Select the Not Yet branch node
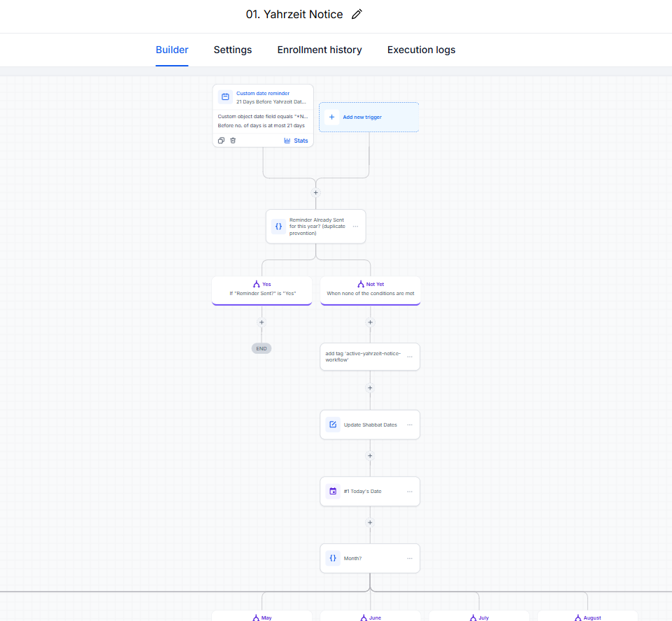Viewport: 672px width, 621px height. point(371,290)
